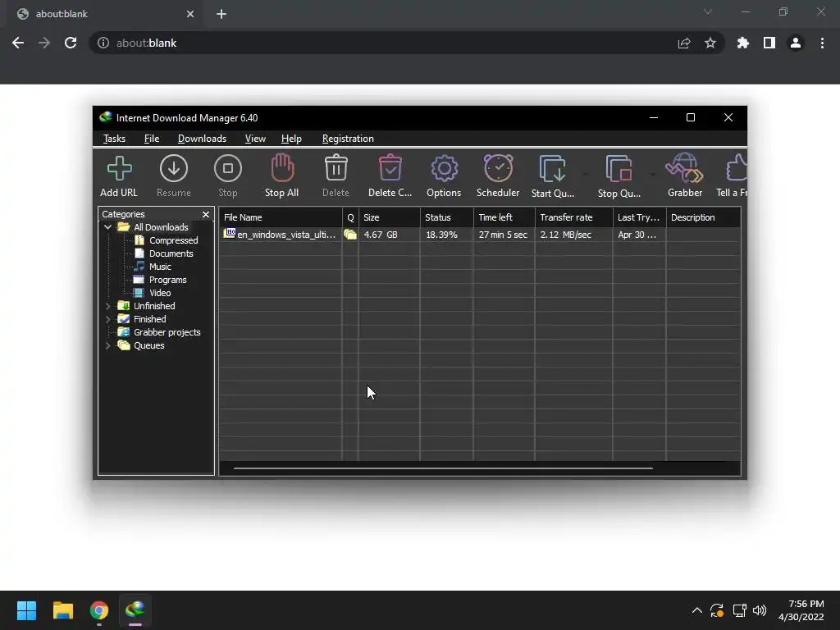Collapse the All Downloads tree node
Image resolution: width=840 pixels, height=630 pixels.
coord(107,227)
